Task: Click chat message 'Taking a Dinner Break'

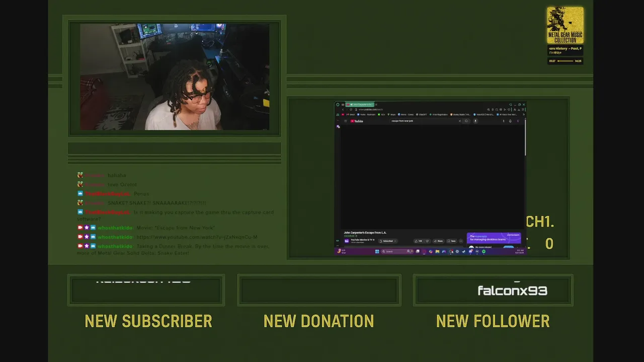Action: pos(174,249)
